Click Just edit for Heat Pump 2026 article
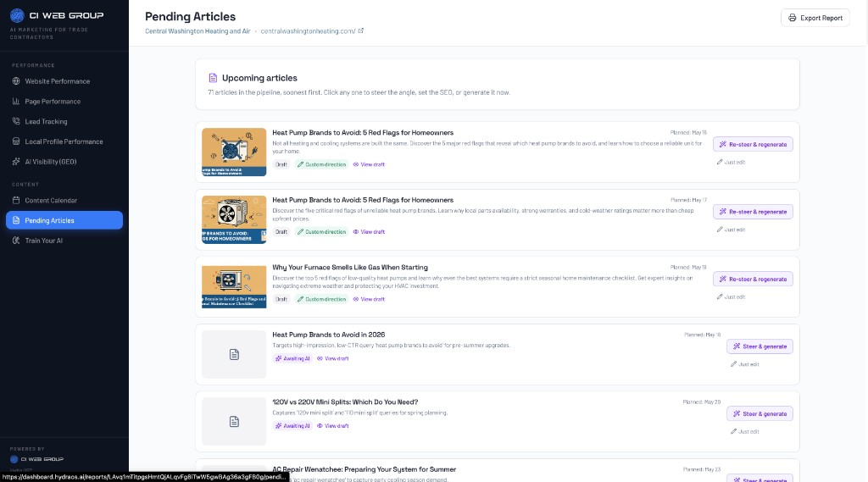This screenshot has height=482, width=868. click(744, 364)
